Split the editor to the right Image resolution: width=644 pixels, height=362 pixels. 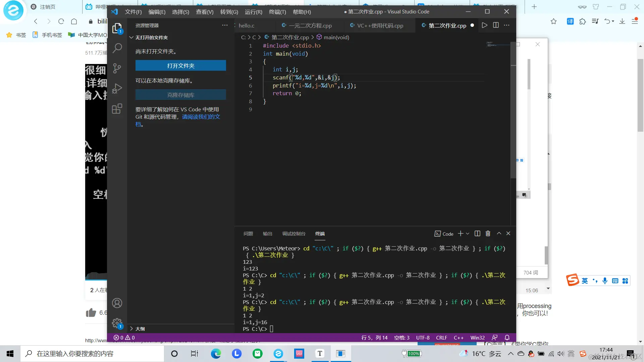click(x=496, y=25)
